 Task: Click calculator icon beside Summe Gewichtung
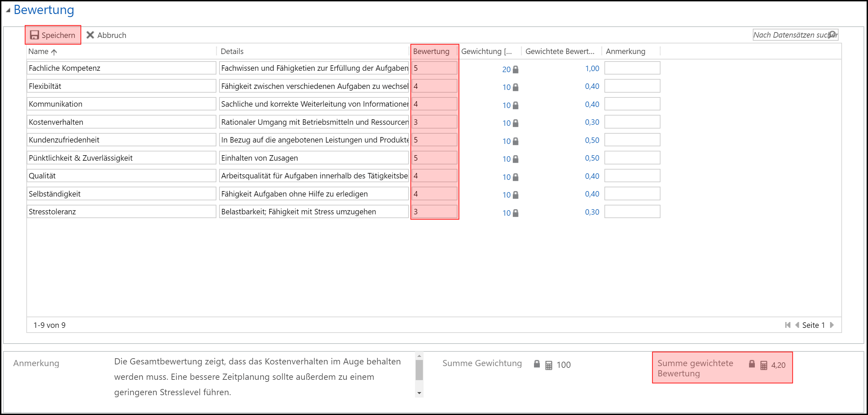(x=549, y=365)
